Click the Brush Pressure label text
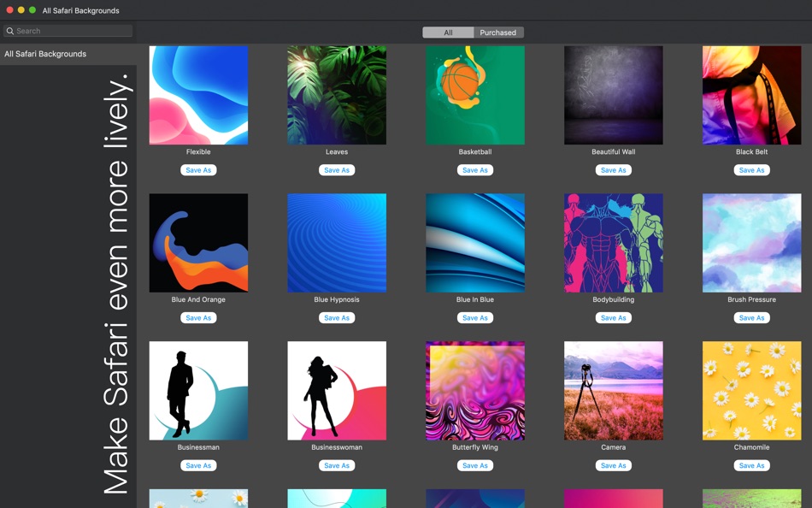812x508 pixels. click(751, 299)
